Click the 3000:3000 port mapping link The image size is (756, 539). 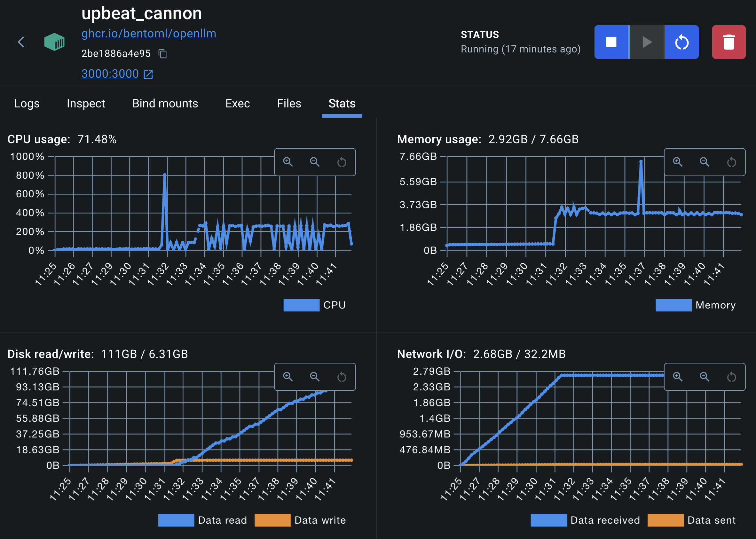110,74
